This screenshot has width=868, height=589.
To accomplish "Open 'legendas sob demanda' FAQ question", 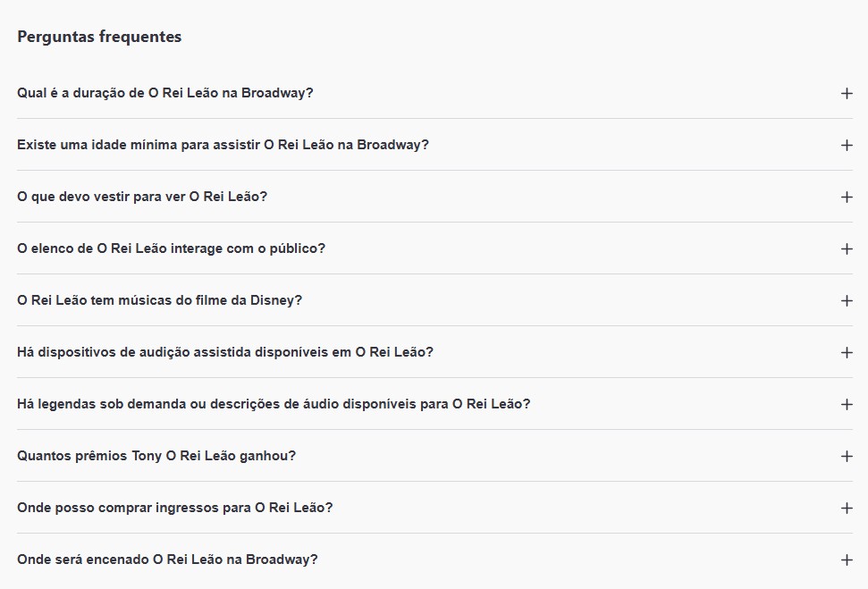I will (274, 404).
